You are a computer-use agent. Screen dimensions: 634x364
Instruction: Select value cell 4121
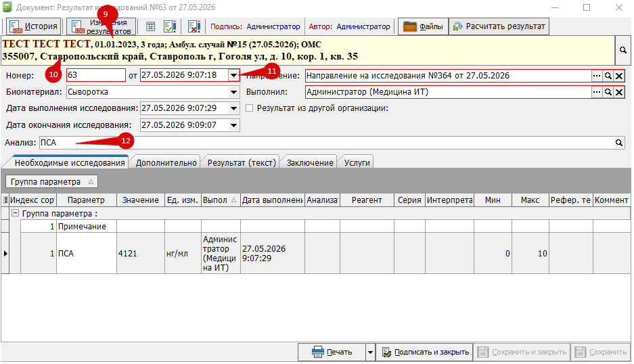(141, 254)
